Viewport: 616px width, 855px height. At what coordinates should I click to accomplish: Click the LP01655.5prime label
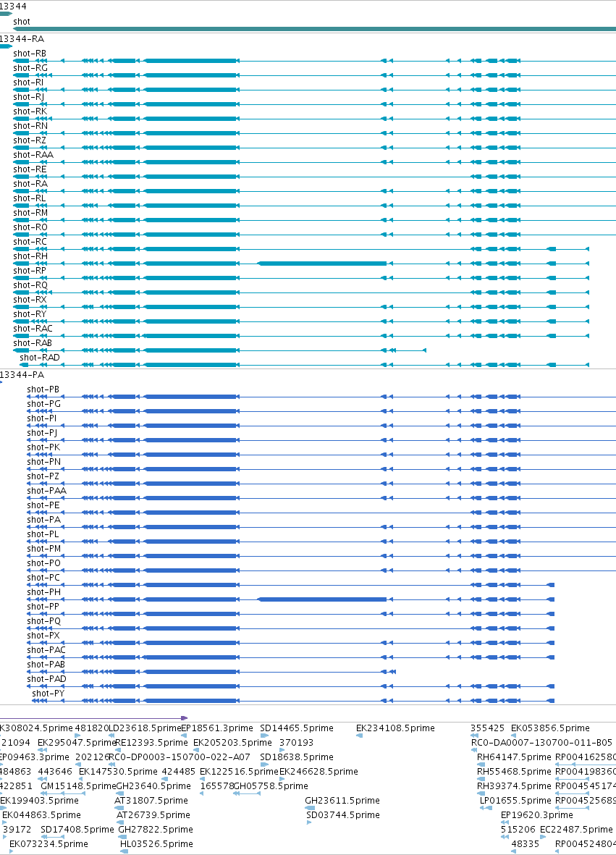click(515, 801)
